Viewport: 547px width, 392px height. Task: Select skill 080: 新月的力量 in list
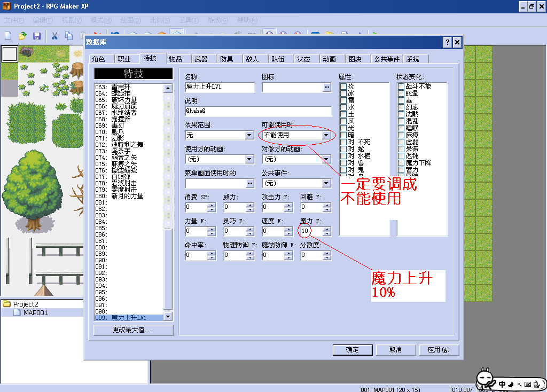pos(129,196)
